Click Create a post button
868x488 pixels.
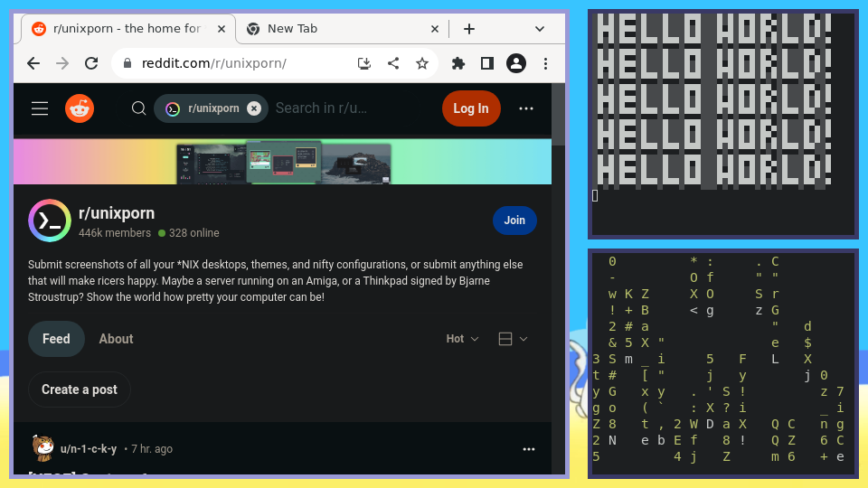(80, 389)
